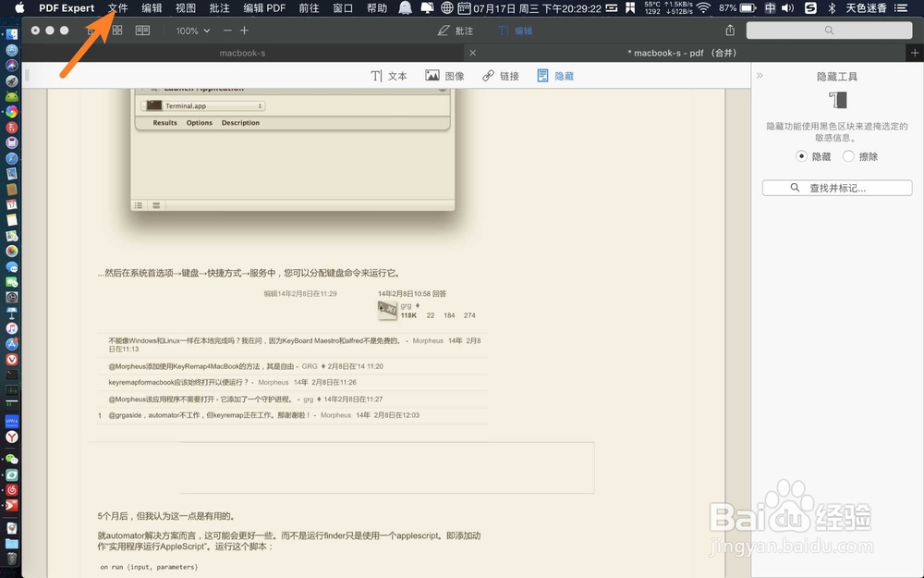
Task: Open the 编辑 PDF menu
Action: (x=264, y=7)
